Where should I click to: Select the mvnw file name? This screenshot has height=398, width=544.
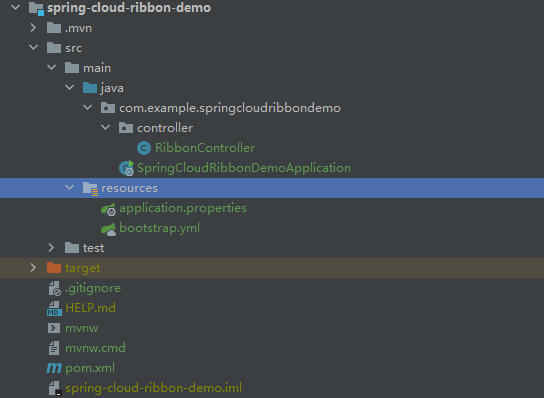click(x=82, y=328)
